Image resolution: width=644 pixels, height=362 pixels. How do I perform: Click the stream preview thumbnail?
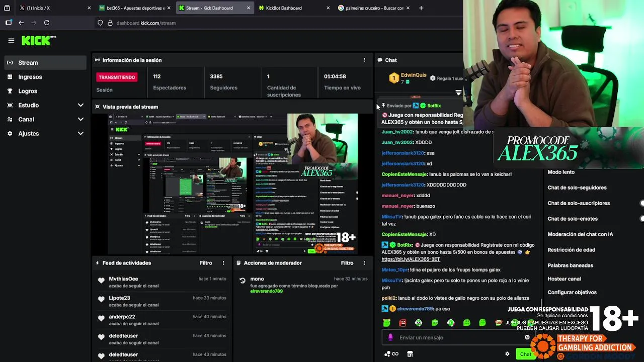232,184
